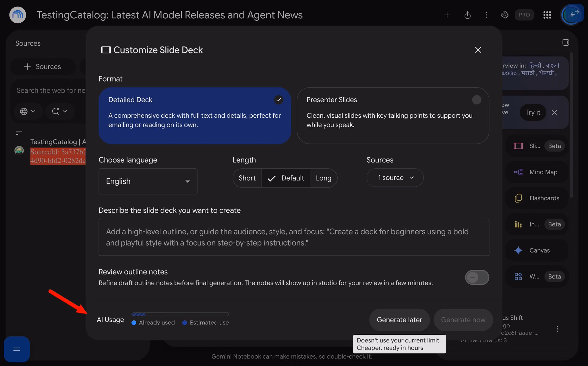Open the W... Beta studio tile

(x=537, y=276)
